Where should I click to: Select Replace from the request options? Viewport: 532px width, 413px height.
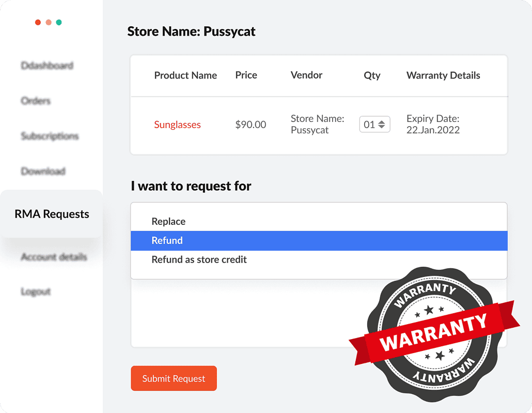click(x=168, y=221)
